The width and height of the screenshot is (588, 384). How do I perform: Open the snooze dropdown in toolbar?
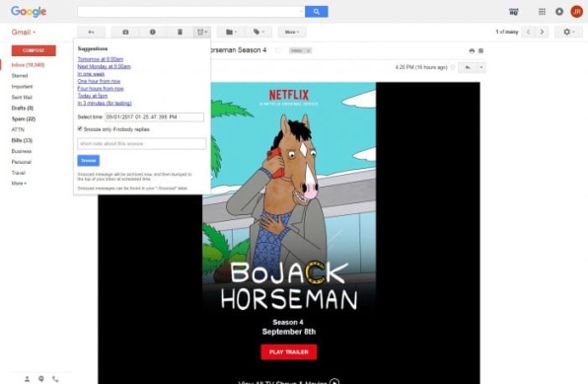202,32
